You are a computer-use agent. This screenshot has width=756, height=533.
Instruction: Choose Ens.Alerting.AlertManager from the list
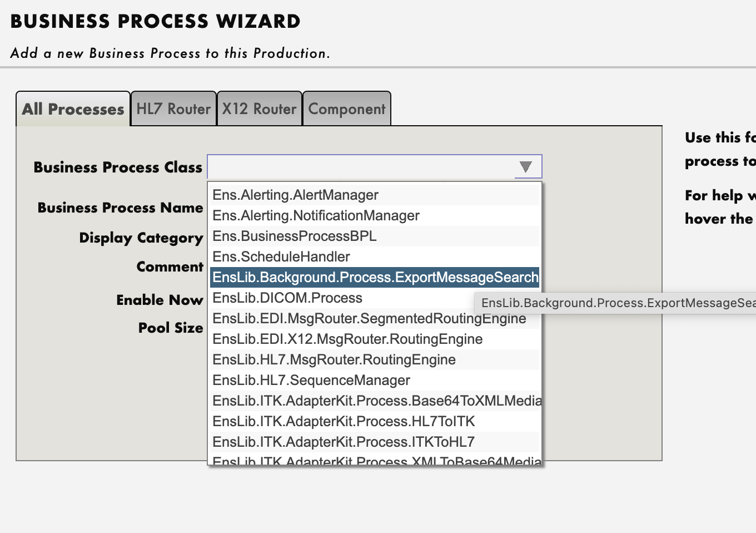(x=375, y=195)
